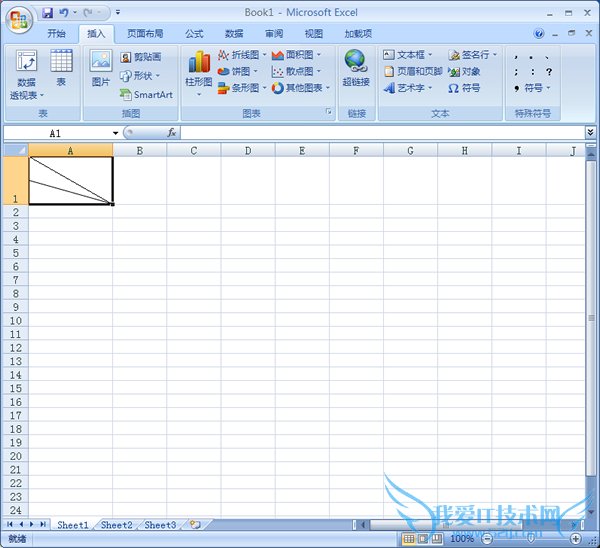Customize the Quick Access Toolbar dropdown

tap(118, 13)
